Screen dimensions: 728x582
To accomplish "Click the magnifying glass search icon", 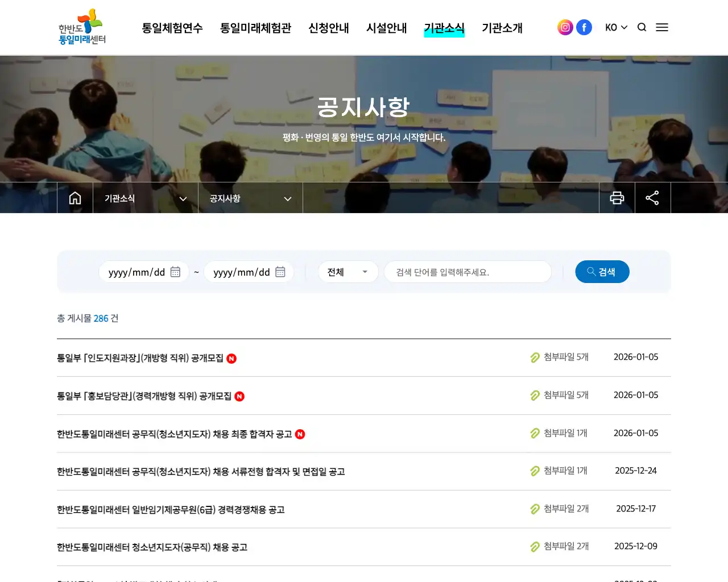I will click(642, 27).
